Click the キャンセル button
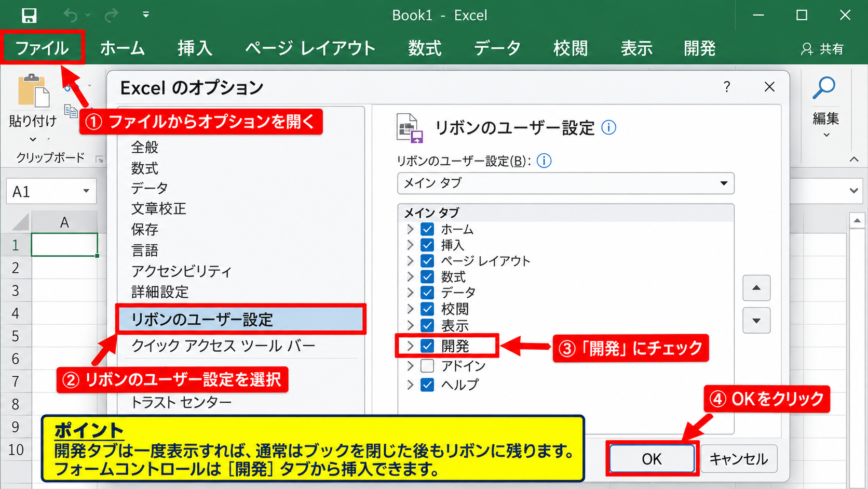Screen dimensions: 868x489 point(739,459)
